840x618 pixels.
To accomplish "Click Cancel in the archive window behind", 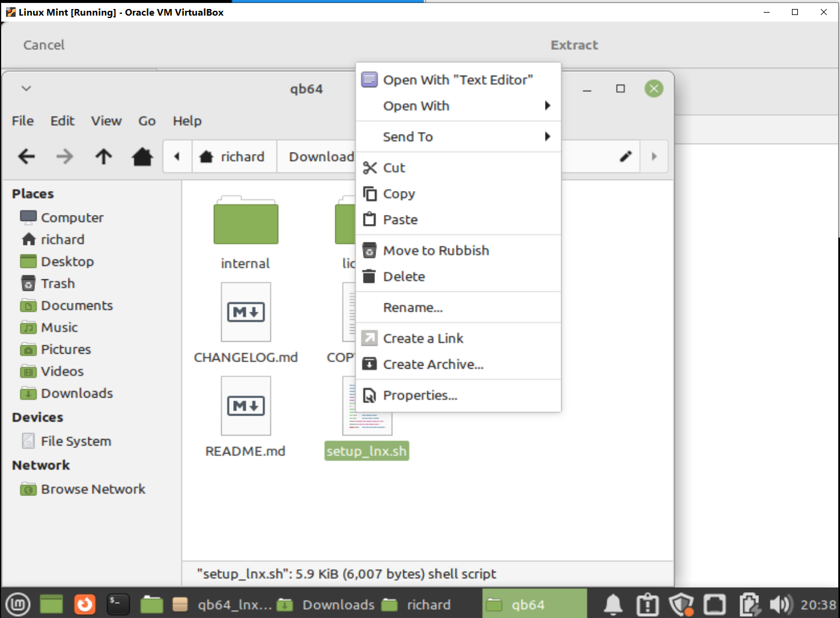I will [44, 45].
